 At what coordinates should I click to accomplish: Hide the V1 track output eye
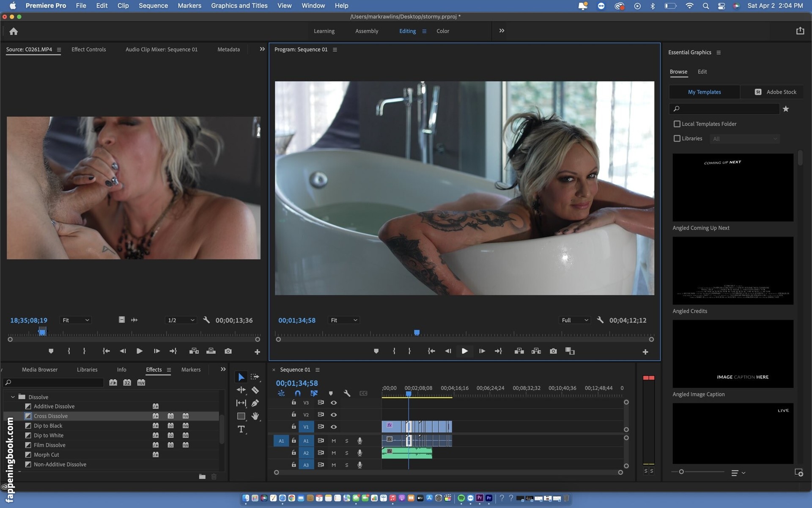point(334,427)
